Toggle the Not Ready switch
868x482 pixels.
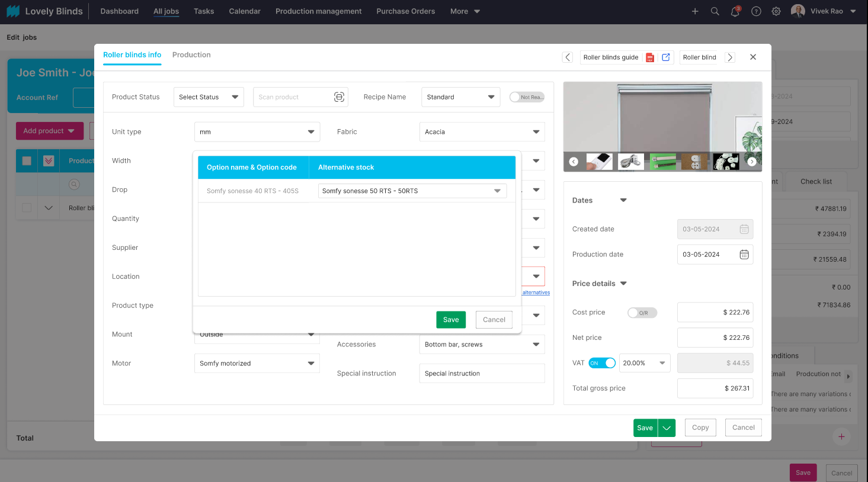point(526,97)
